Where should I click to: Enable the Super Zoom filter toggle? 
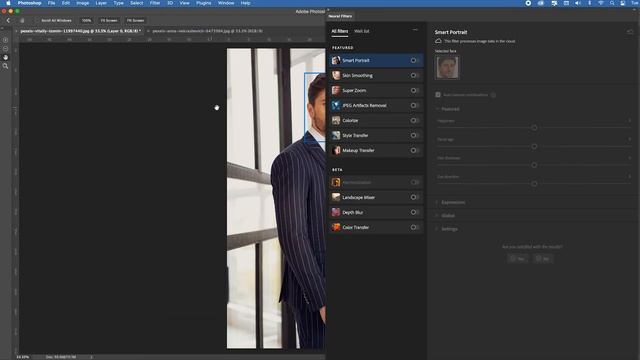pos(415,90)
